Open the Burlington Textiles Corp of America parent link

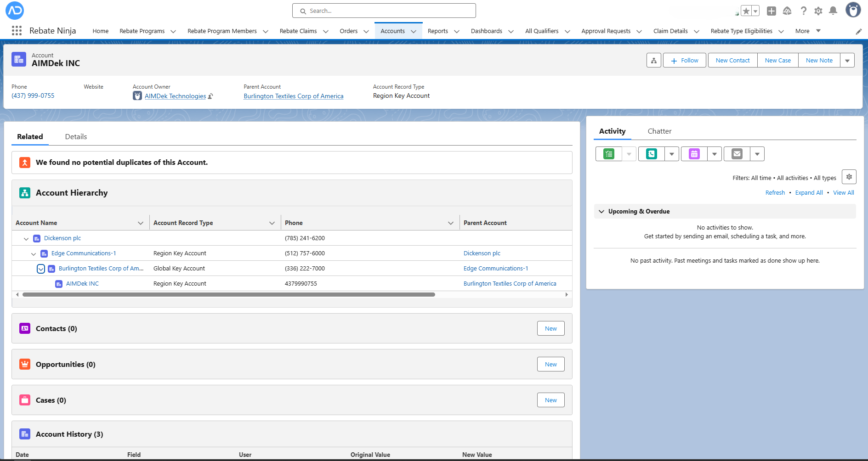pos(293,96)
